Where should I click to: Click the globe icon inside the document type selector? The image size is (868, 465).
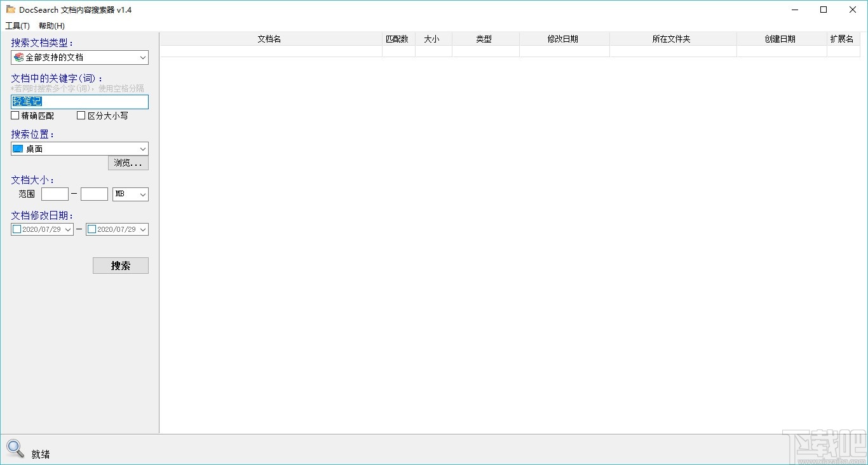pyautogui.click(x=17, y=57)
